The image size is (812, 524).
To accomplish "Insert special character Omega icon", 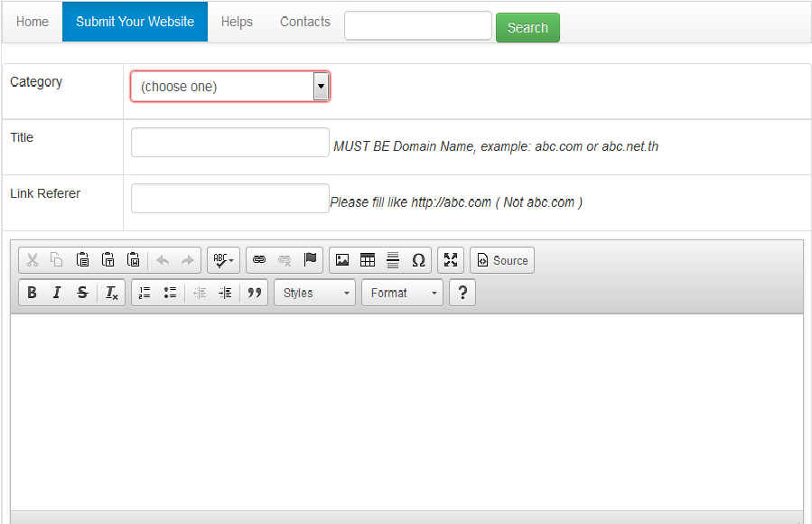I will pos(418,260).
